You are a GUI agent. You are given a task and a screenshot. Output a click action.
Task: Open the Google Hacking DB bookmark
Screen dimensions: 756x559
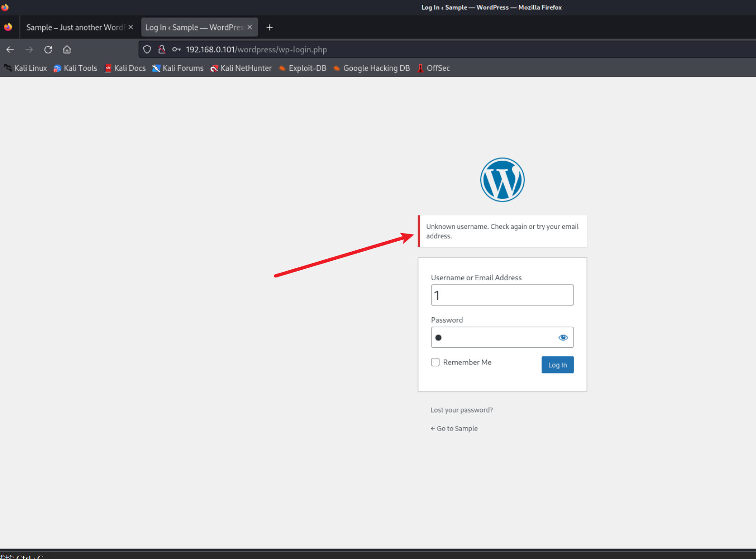(x=371, y=68)
